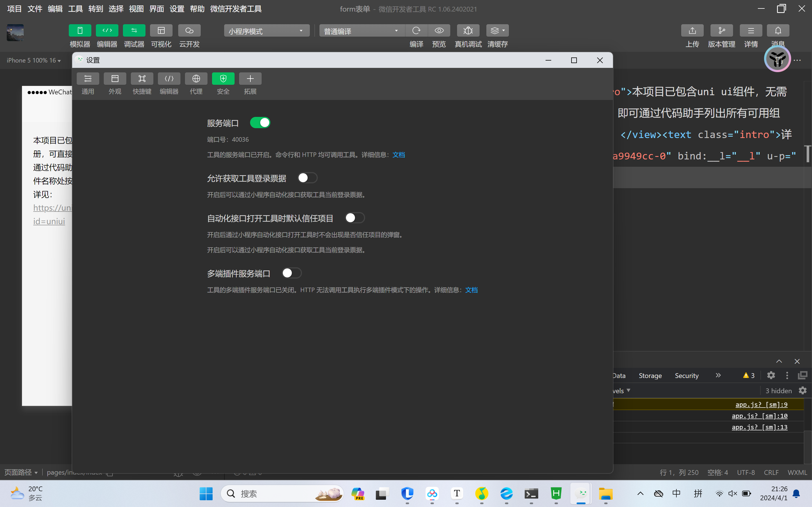Expand the iPhone 5 device selector
812x507 pixels.
[x=34, y=60]
